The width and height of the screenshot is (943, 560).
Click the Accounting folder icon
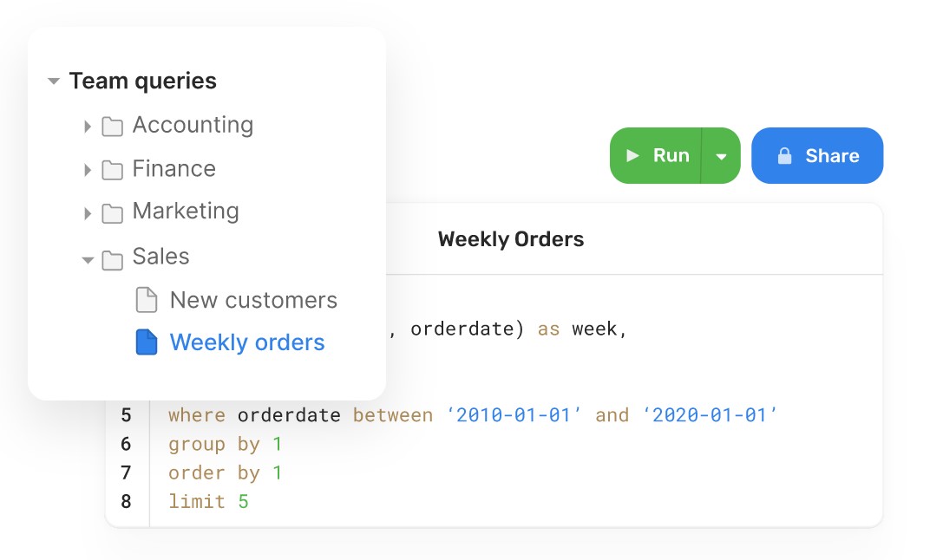coord(112,127)
